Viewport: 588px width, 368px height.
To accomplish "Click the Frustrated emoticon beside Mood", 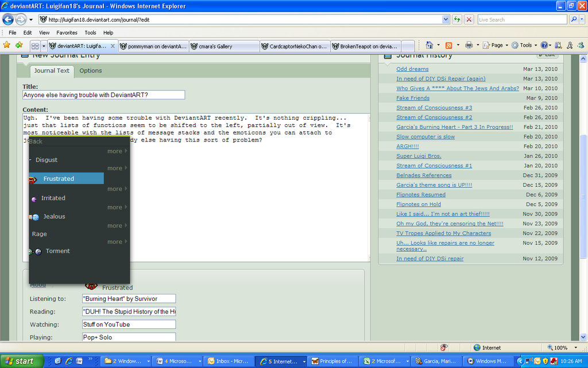I will tap(91, 286).
